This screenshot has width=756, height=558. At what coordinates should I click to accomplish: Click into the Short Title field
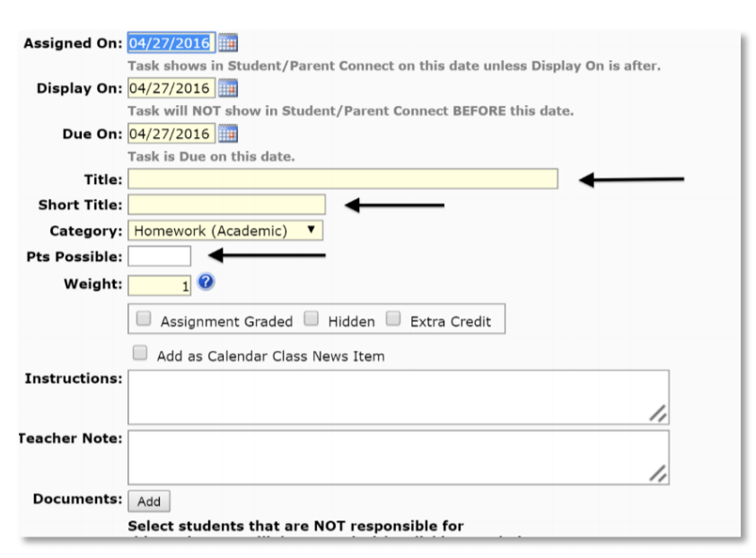click(x=226, y=205)
